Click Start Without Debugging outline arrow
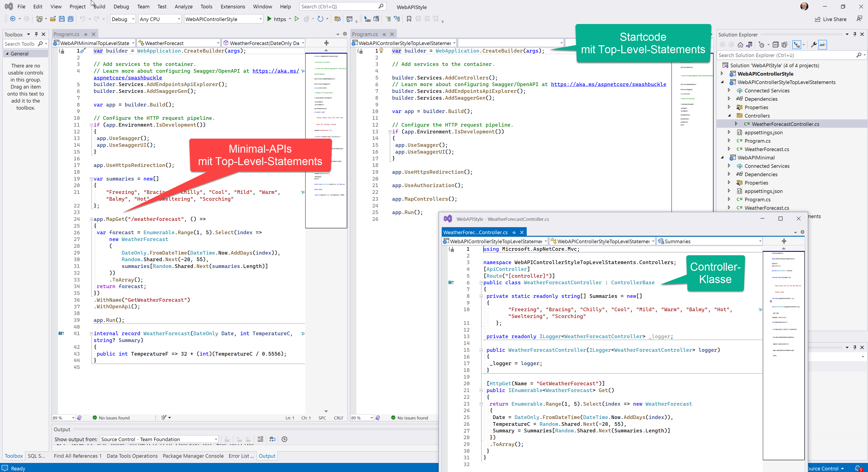Viewport: 868px width, 472px height. [x=296, y=19]
